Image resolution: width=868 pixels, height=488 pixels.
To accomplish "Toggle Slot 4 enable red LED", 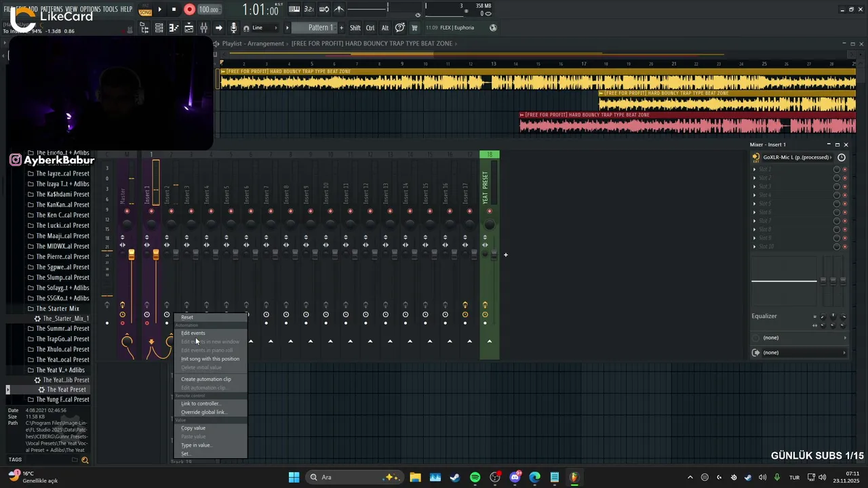I will click(845, 195).
